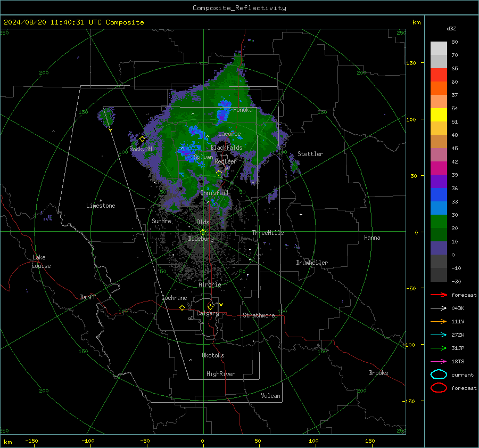Click blue reflectivity core left of Ponoka
Viewport: 479px width, 448px height.
(x=224, y=111)
